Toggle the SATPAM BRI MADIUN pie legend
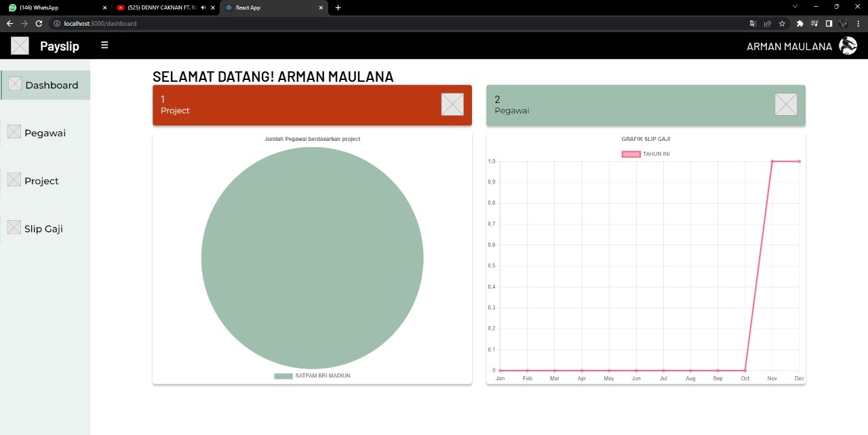868x435 pixels. click(313, 375)
